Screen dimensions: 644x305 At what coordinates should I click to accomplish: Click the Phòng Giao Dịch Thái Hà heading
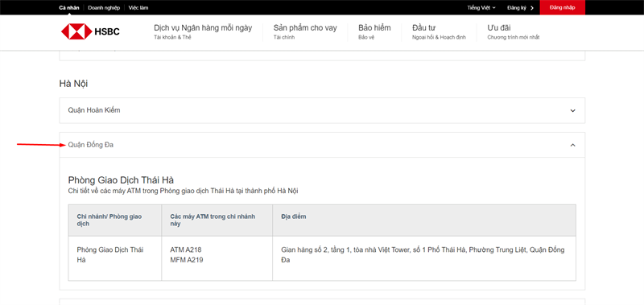coord(122,180)
